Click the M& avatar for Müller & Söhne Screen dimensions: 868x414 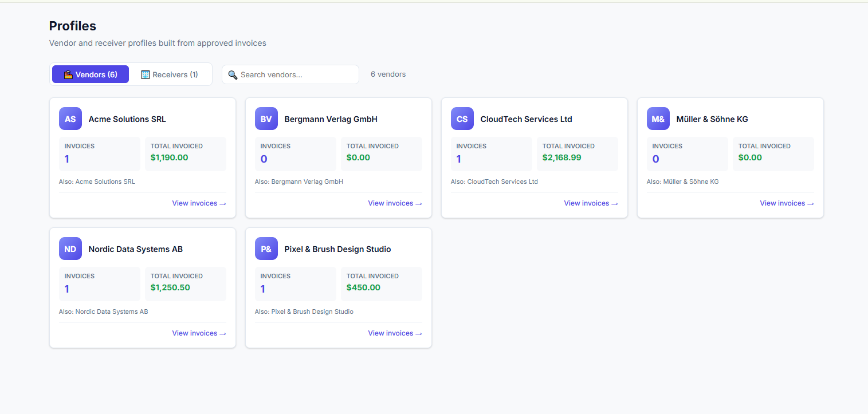click(x=658, y=119)
